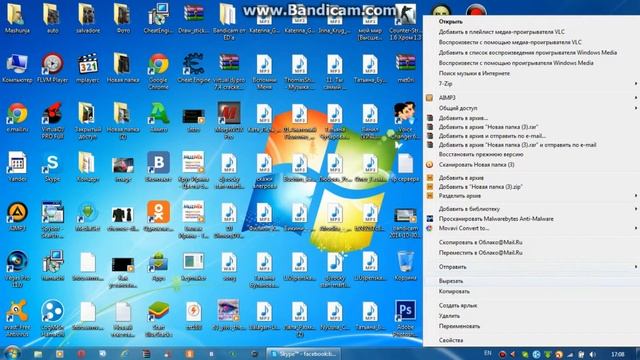Image resolution: width=640 pixels, height=360 pixels.
Task: Select the MediaGet shortcut icon
Action: coord(87,216)
